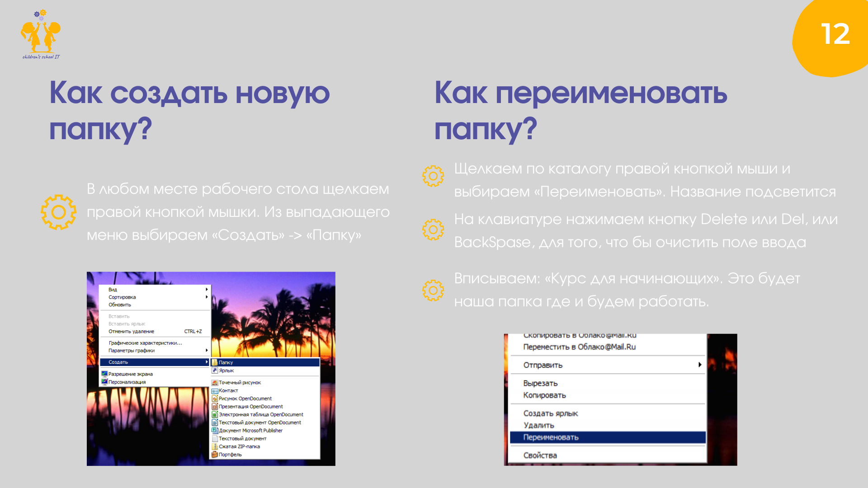Click the Текстовый документ OpenDocument icon
Screen dimensions: 868x488
pos(215,422)
